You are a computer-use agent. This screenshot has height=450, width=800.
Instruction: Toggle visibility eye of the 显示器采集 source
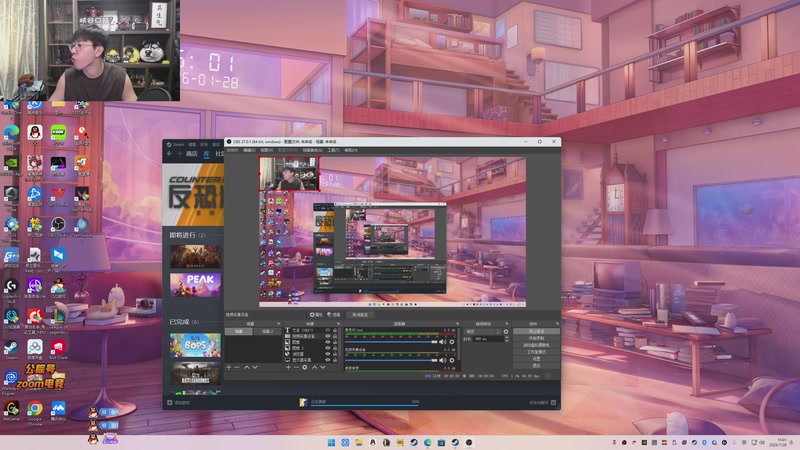click(x=328, y=360)
